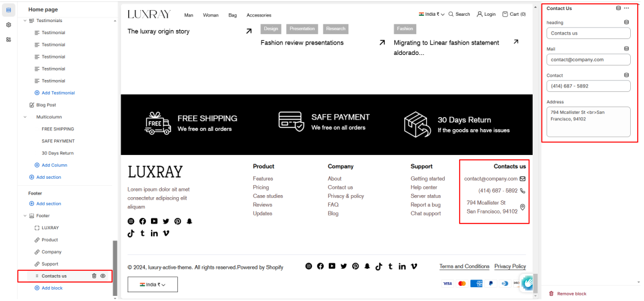Click the Instagram icon under LUXRAY footer logo
Screen dimensions: 644x301
point(131,221)
